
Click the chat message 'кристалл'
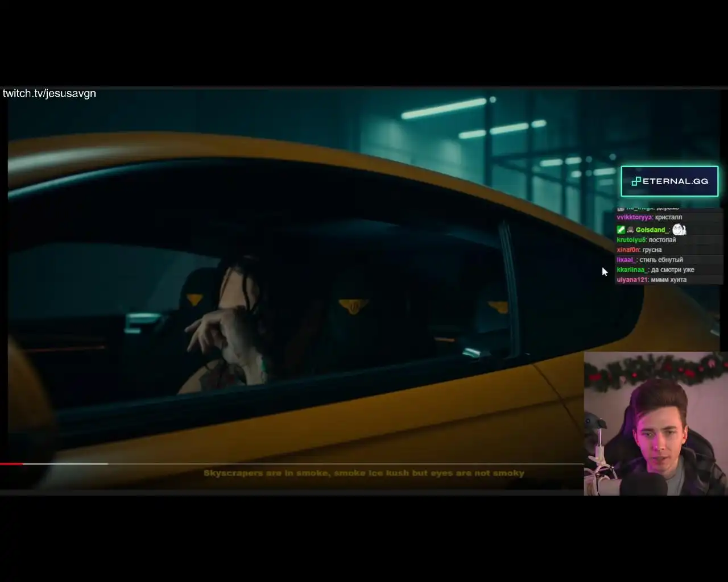pyautogui.click(x=668, y=217)
